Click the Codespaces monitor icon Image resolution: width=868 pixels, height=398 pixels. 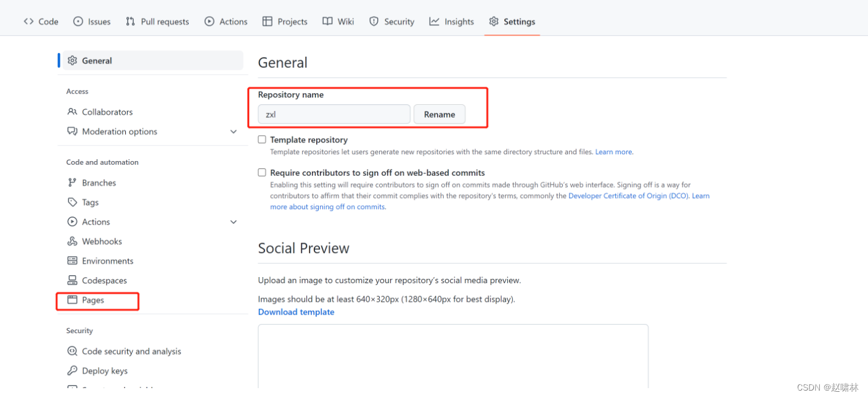[72, 281]
